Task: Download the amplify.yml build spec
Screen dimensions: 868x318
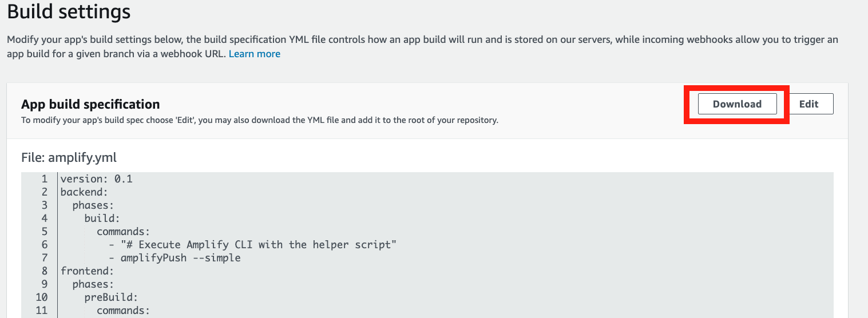Action: (737, 104)
